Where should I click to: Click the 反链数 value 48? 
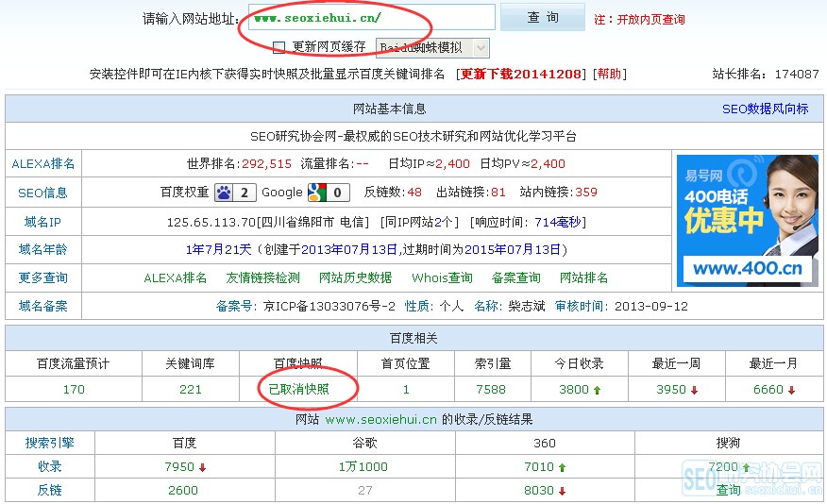[x=414, y=193]
